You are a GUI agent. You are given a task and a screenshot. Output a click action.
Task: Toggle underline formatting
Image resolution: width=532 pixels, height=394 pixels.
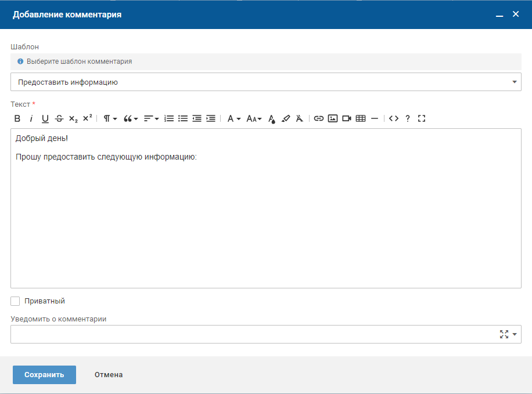coord(45,118)
